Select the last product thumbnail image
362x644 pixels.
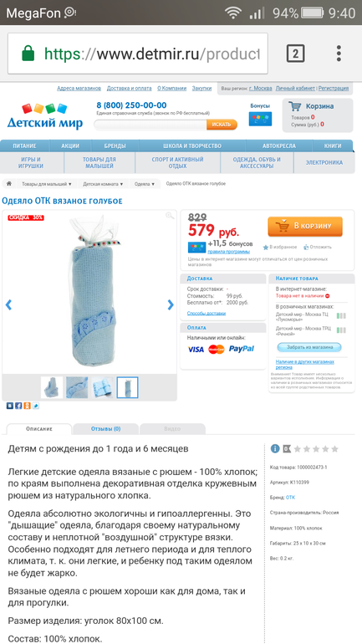(127, 387)
